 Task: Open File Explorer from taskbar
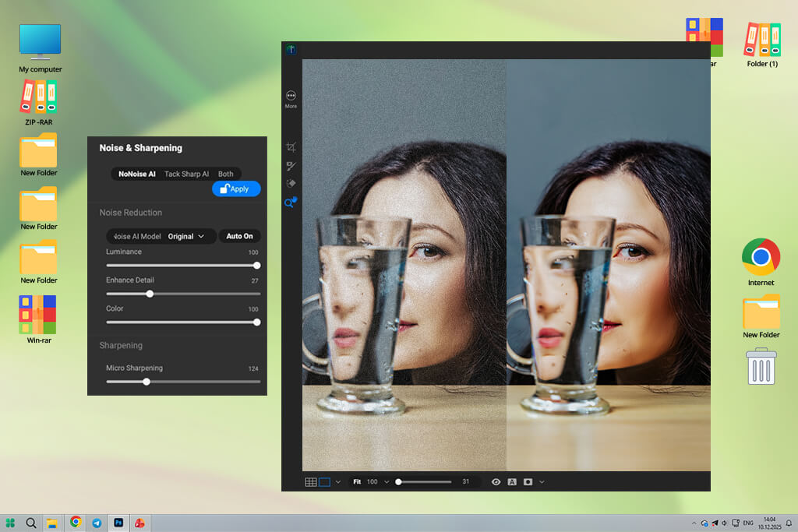[x=52, y=523]
